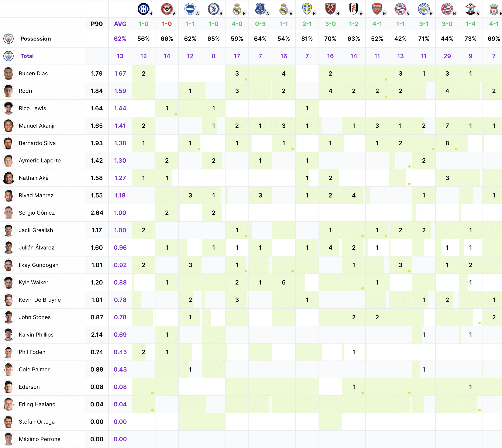
Task: Click Sergio Gómez's P90 value 2.64
Action: click(x=97, y=213)
